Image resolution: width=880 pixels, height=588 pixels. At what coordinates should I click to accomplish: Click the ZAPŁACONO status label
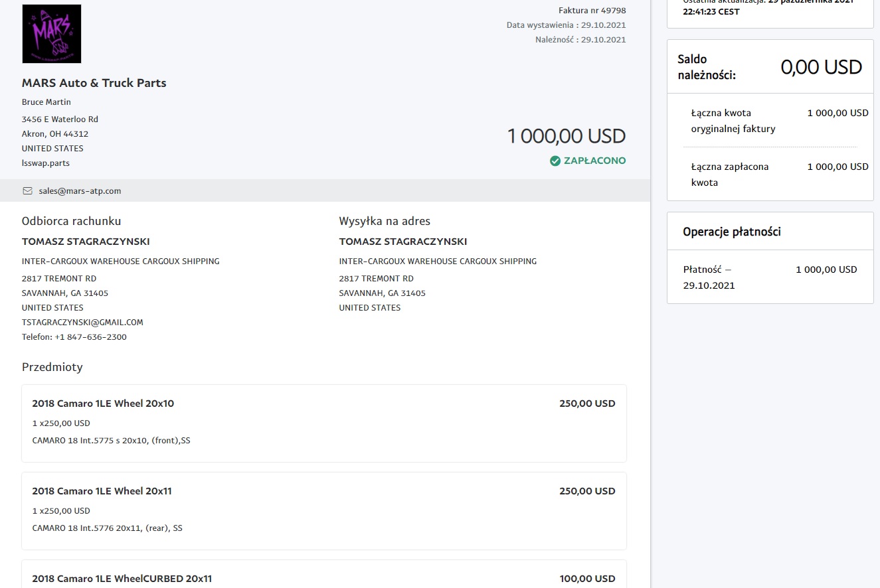(594, 161)
